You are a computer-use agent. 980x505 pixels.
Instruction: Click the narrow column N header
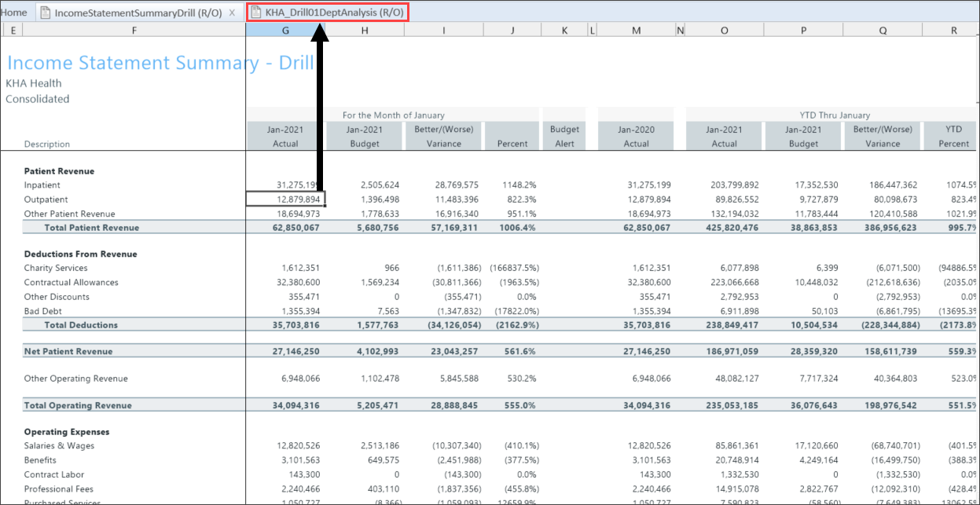coord(681,30)
